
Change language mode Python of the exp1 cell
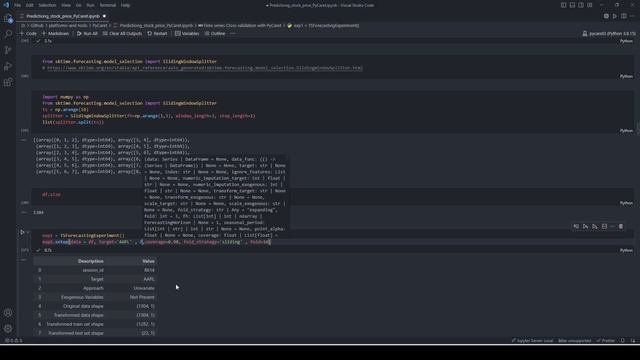click(626, 250)
